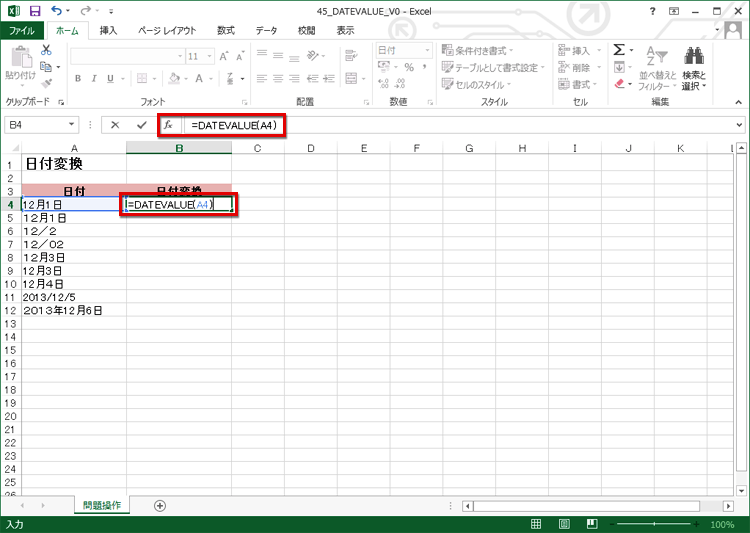
Task: Toggle Bold formatting
Action: pyautogui.click(x=78, y=78)
